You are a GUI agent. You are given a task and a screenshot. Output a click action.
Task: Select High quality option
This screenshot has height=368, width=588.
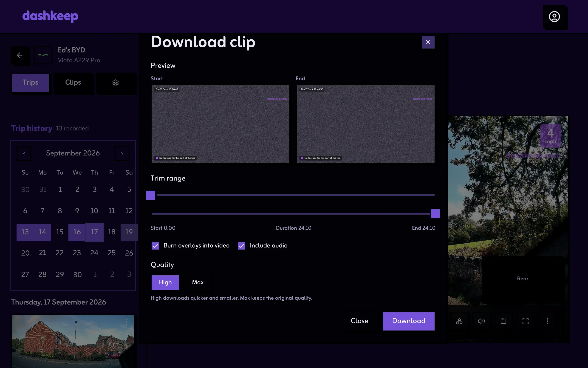165,282
